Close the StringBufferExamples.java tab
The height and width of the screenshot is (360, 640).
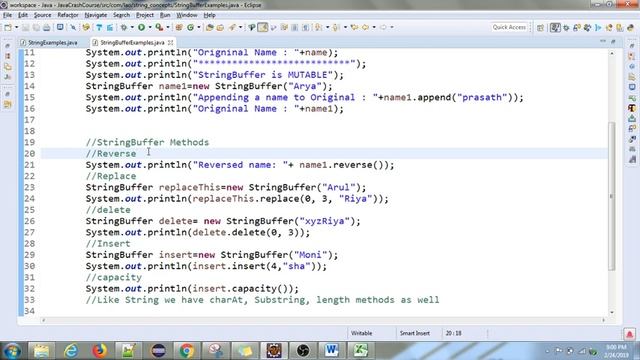pos(171,42)
